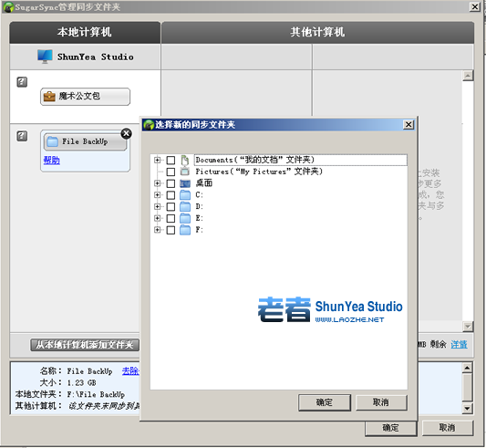This screenshot has width=486, height=448.
Task: Click the 帮助 help link
Action: [51, 160]
